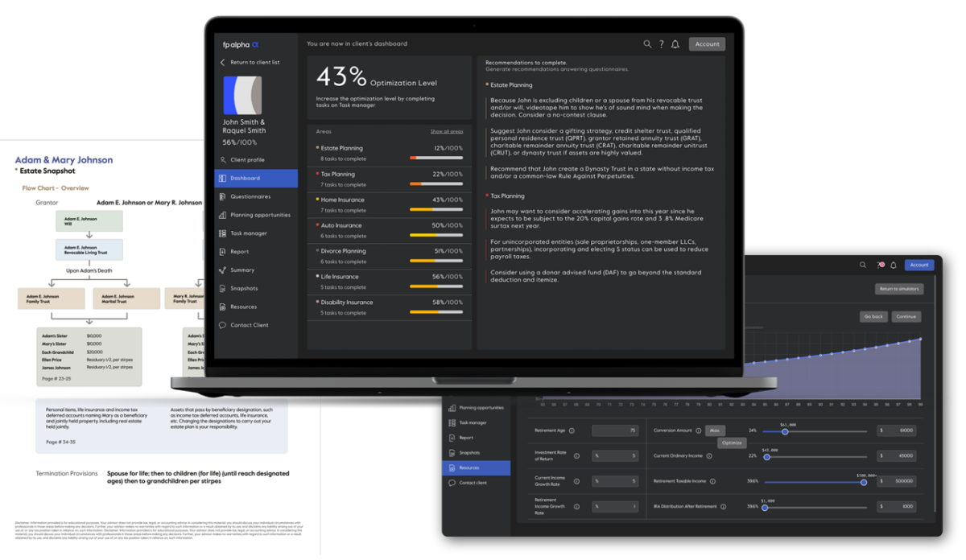Click Max next to Conversion Amount
This screenshot has height=560, width=966.
(x=715, y=430)
